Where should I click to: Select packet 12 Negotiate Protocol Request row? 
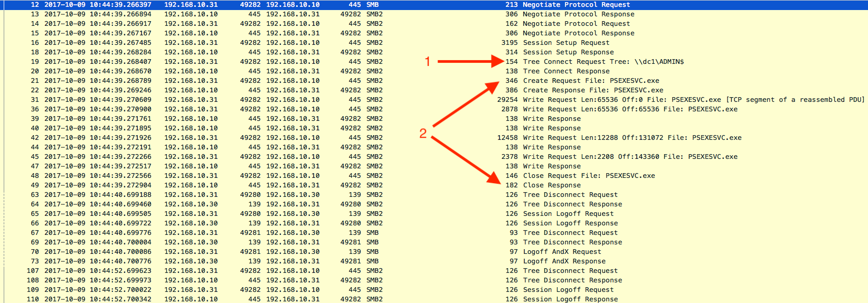(x=576, y=5)
